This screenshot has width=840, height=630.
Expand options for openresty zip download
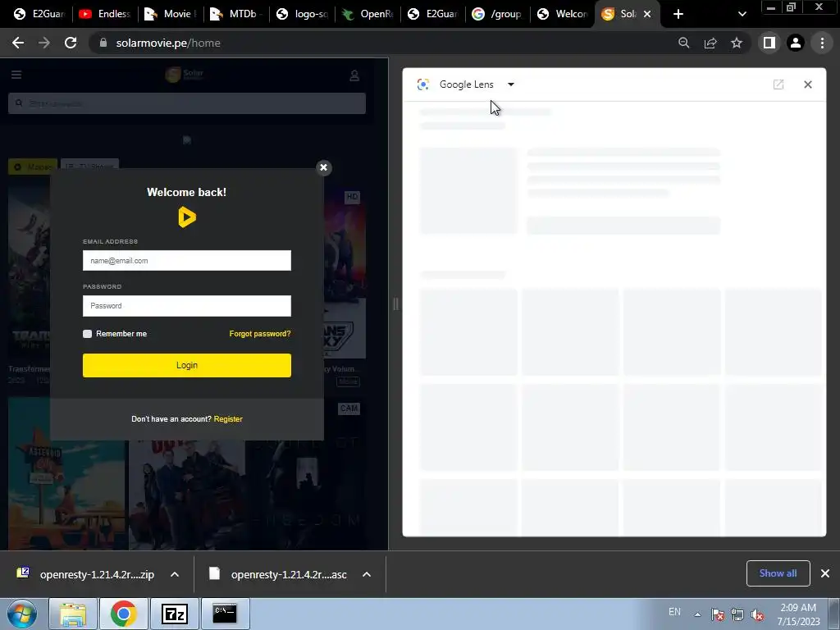tap(175, 574)
